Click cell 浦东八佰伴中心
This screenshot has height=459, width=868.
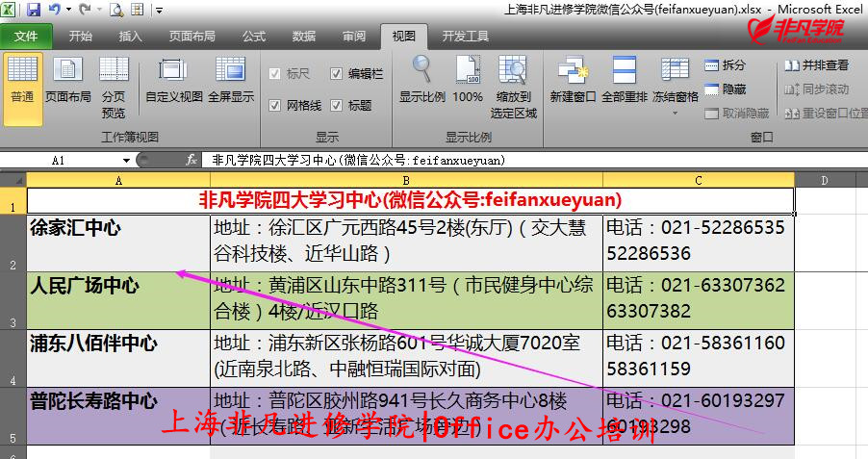(118, 358)
